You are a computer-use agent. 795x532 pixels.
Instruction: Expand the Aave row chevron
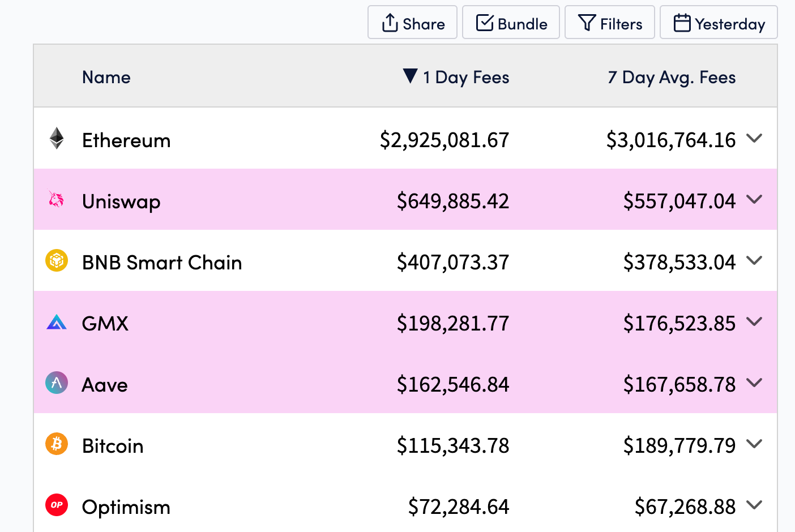(754, 383)
